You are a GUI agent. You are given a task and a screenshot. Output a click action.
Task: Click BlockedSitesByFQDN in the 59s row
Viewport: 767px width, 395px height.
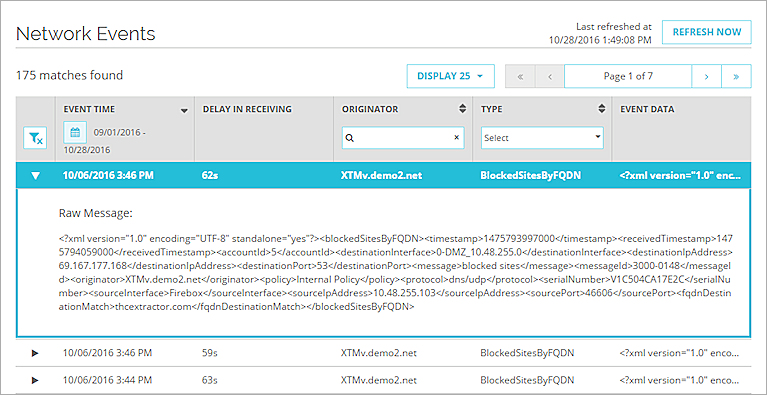click(527, 353)
